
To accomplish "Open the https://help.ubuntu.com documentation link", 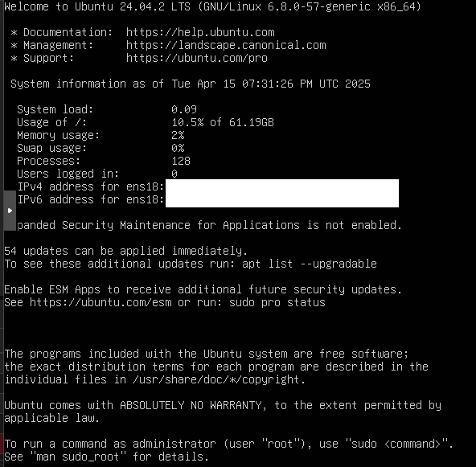I will [x=200, y=32].
